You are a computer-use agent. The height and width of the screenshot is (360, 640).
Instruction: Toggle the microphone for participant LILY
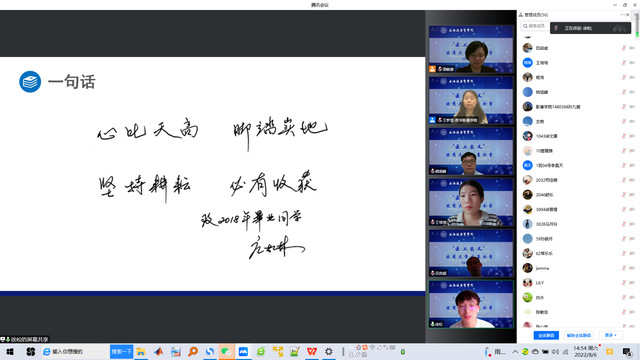[x=624, y=283]
